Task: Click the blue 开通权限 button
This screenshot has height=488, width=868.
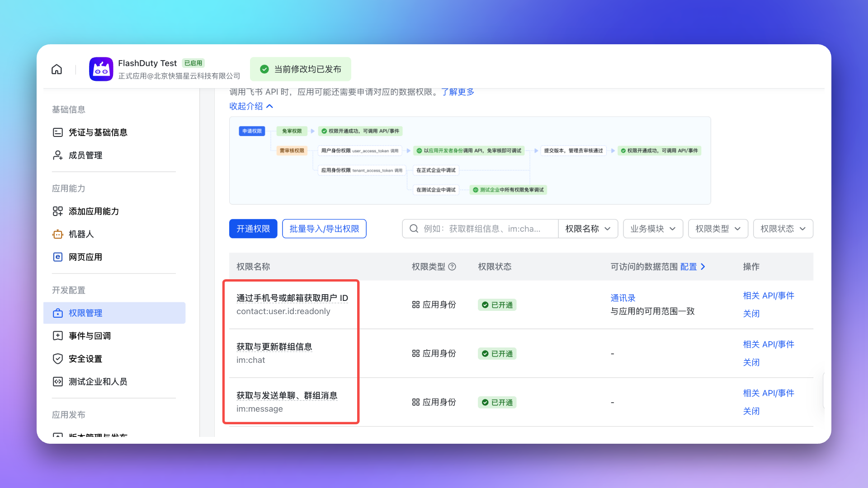Action: tap(253, 229)
